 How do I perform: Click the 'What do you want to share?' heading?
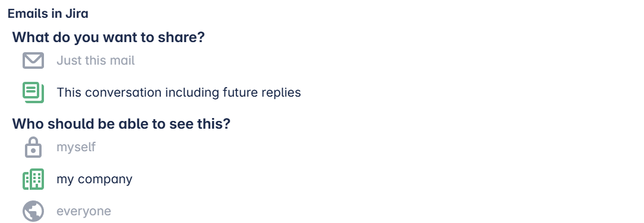click(109, 37)
